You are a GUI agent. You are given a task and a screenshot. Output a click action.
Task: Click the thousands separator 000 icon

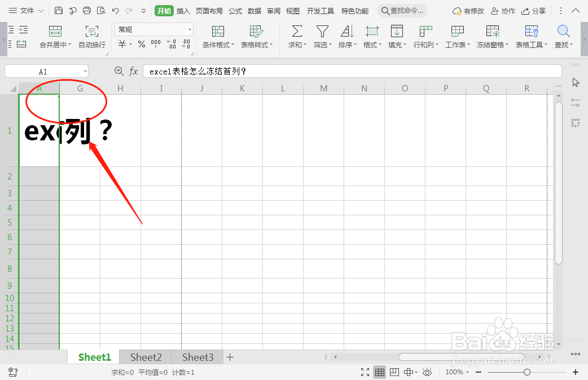click(156, 44)
